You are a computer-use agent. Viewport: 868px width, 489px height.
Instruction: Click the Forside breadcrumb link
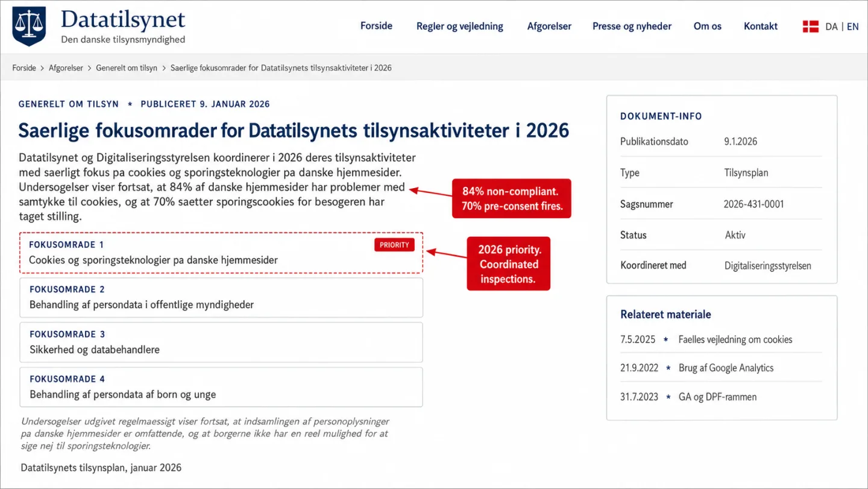(24, 68)
